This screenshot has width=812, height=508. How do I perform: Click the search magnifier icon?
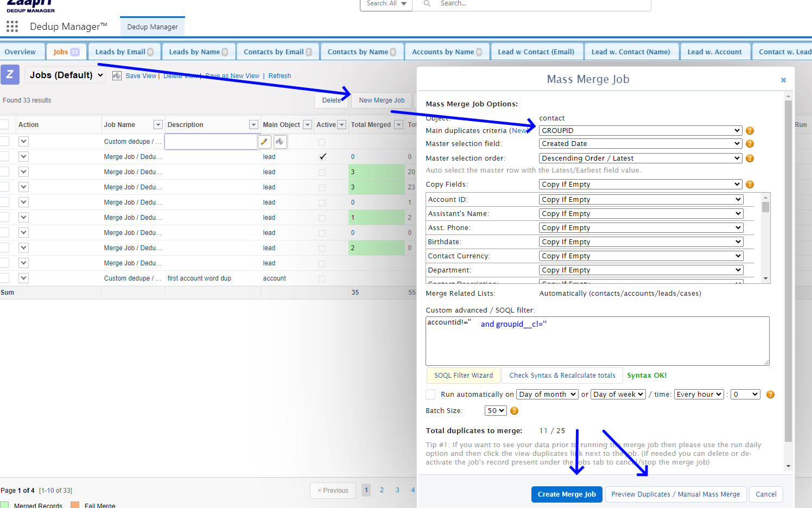point(427,3)
